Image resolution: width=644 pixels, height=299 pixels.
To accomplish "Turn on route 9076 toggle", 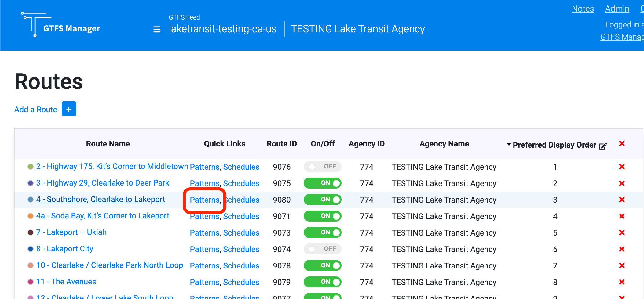I will 322,167.
